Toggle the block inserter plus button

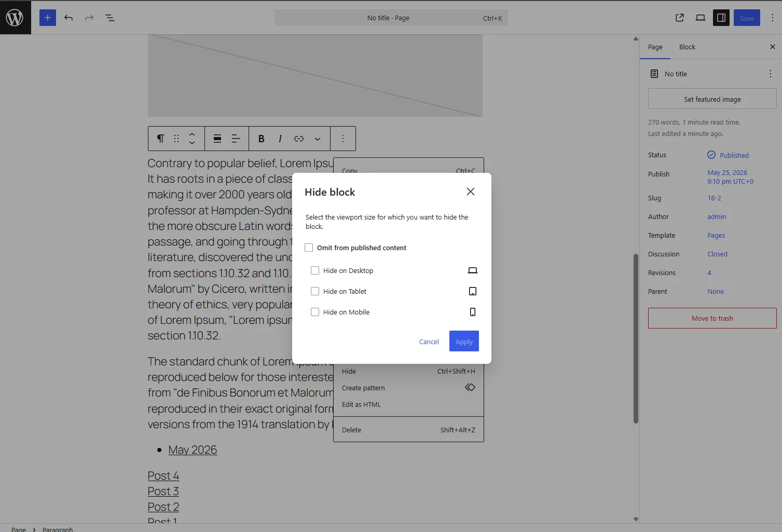point(48,18)
